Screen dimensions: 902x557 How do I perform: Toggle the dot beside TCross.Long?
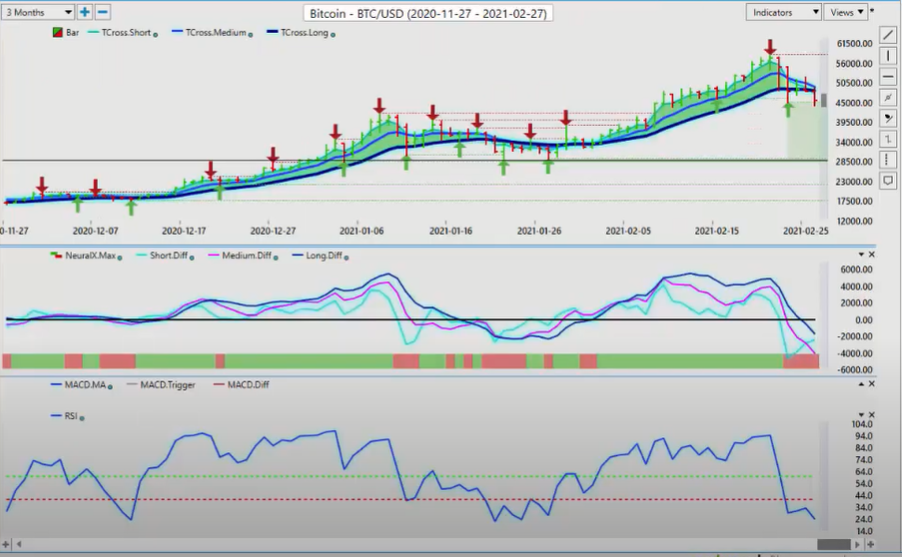(333, 35)
